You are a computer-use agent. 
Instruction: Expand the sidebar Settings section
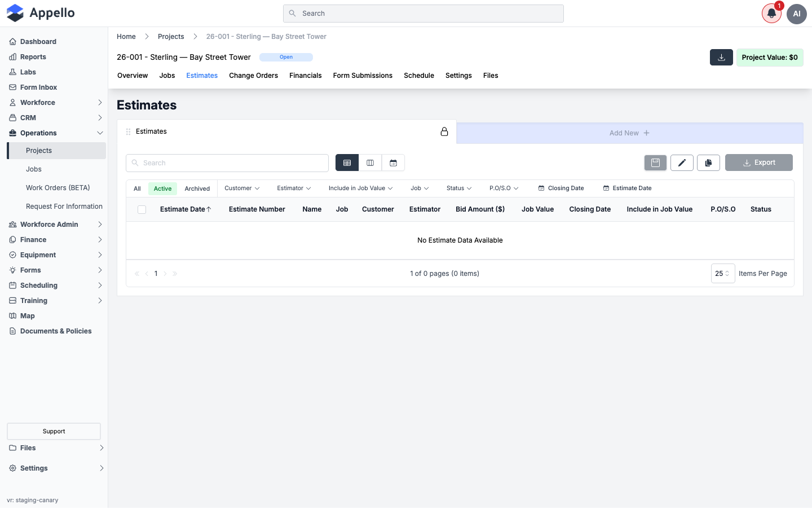[x=56, y=468]
